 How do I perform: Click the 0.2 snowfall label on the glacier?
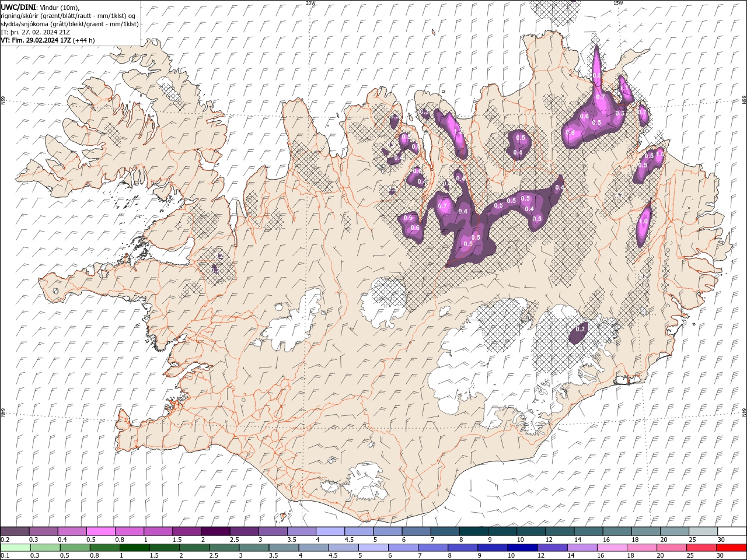(580, 330)
